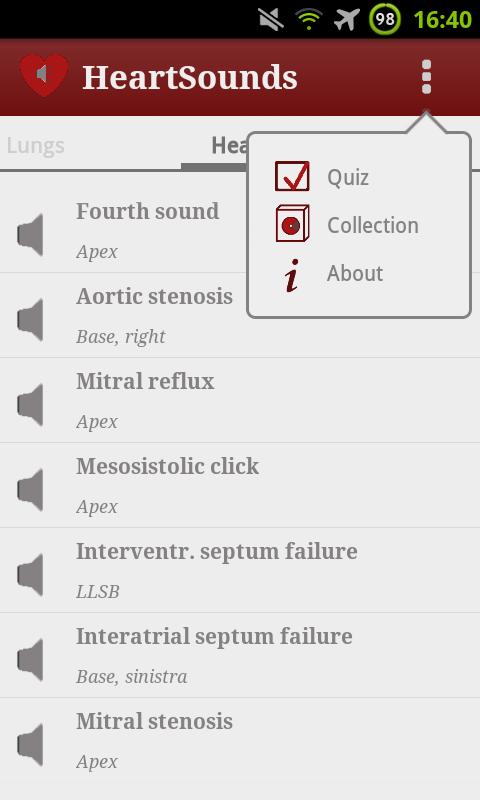480x800 pixels.
Task: Tap the Wi-Fi status bar icon
Action: coord(309,19)
